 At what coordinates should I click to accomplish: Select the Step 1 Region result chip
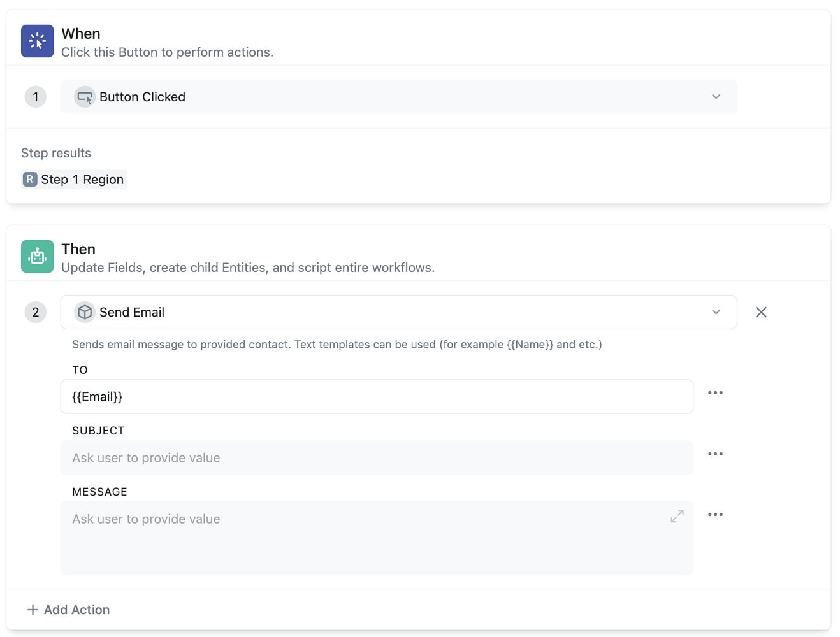[x=74, y=180]
